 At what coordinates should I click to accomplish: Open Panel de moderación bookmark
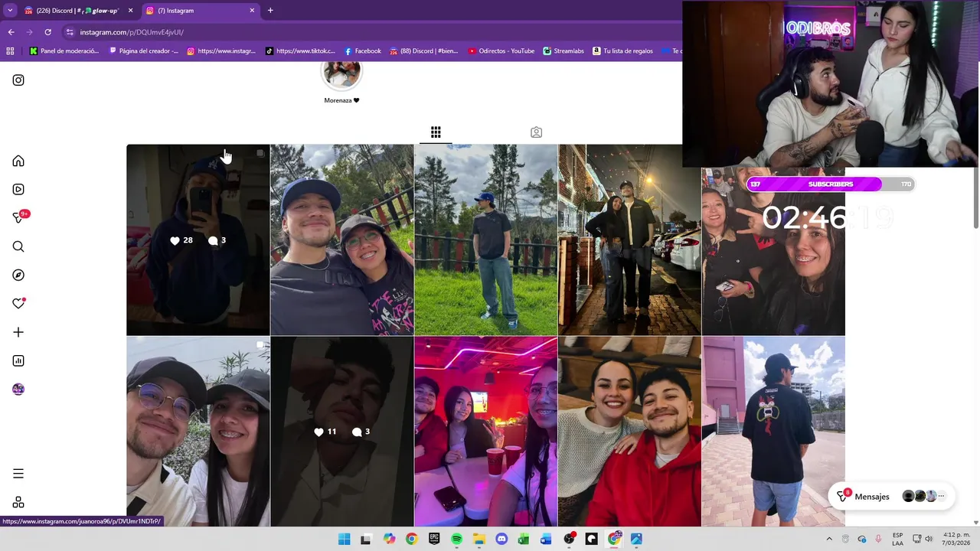tap(64, 51)
